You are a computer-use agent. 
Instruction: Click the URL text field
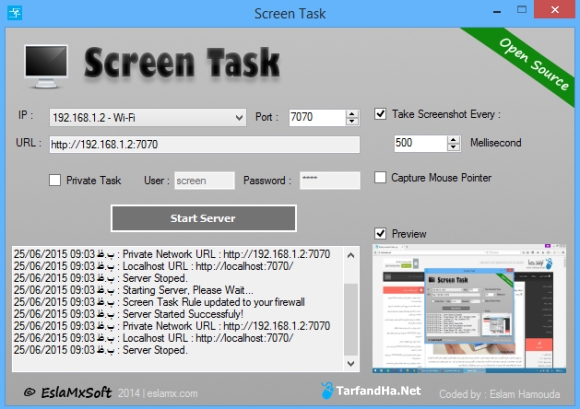pyautogui.click(x=205, y=144)
